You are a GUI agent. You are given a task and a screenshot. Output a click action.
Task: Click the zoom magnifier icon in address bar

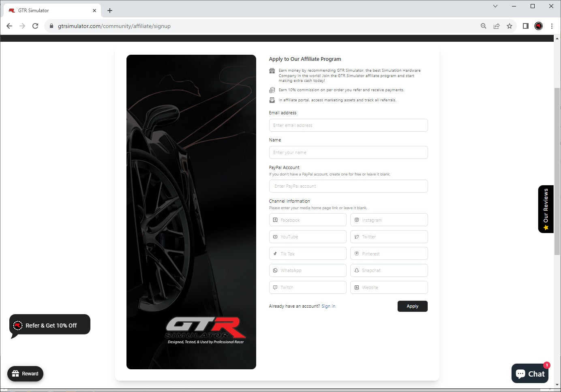click(x=484, y=26)
